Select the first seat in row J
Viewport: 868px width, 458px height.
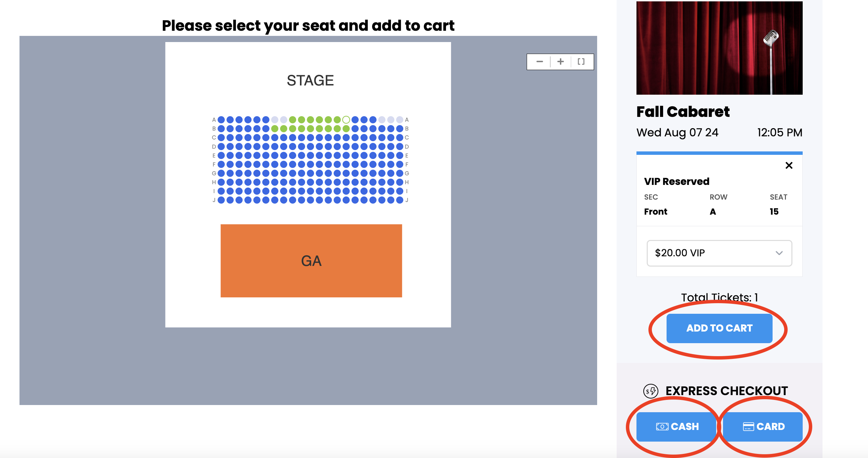click(221, 200)
